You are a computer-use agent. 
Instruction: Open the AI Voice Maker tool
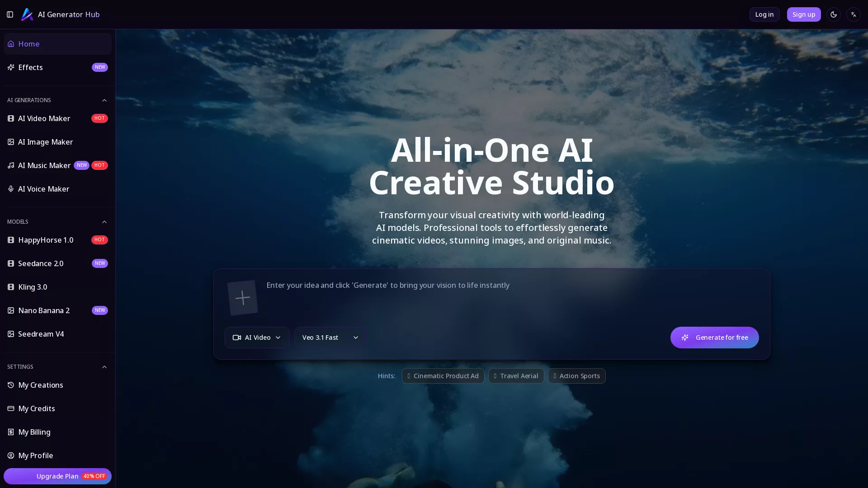pos(43,189)
